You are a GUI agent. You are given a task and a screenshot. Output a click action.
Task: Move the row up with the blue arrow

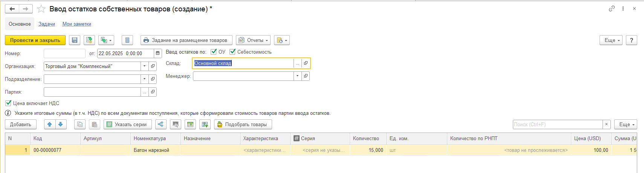click(50, 124)
